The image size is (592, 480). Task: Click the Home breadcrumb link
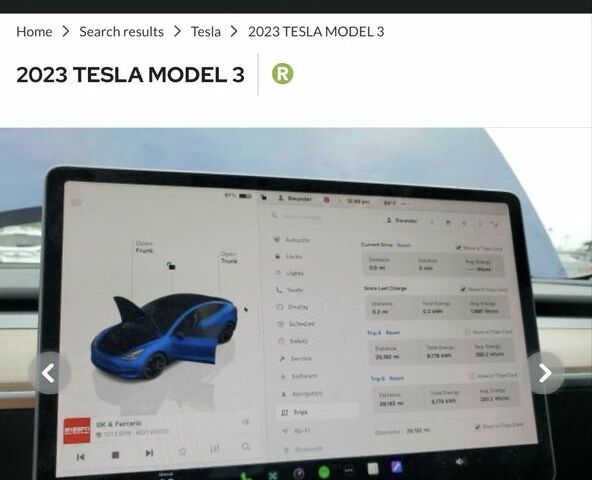(x=34, y=32)
